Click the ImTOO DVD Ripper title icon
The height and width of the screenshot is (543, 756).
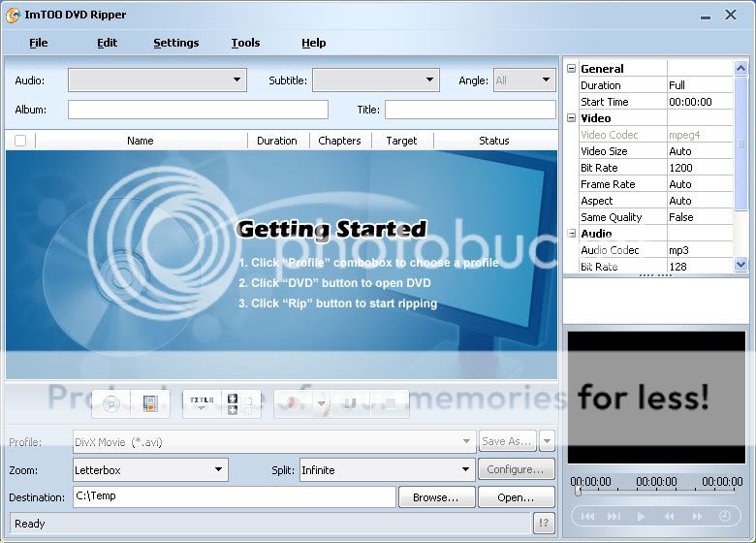point(13,15)
